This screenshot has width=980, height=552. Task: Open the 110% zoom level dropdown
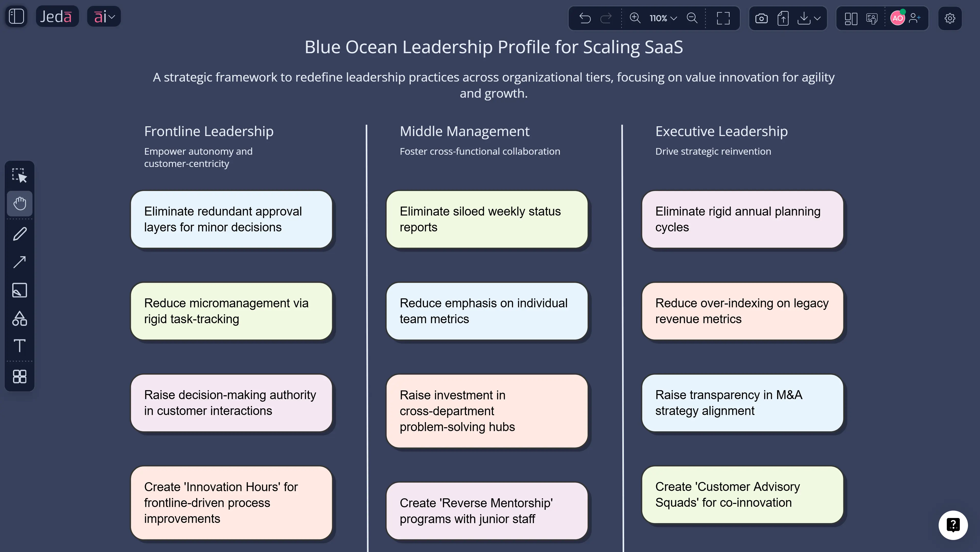coord(662,18)
